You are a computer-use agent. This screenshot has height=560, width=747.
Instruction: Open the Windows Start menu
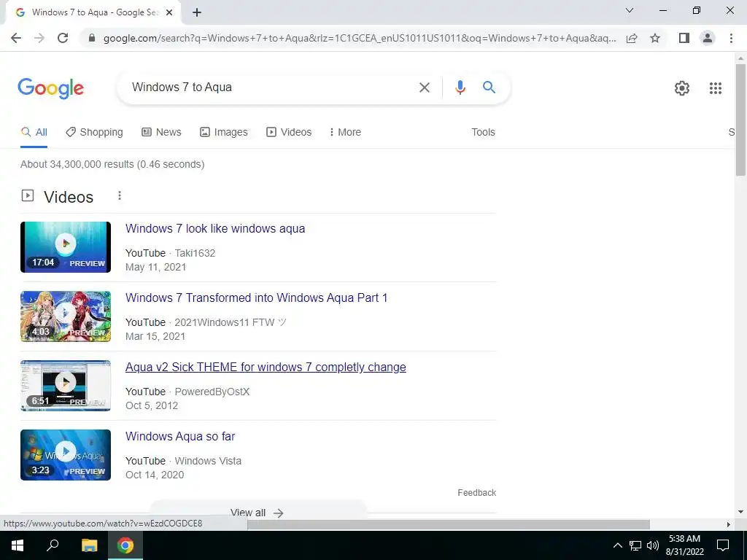tap(18, 545)
